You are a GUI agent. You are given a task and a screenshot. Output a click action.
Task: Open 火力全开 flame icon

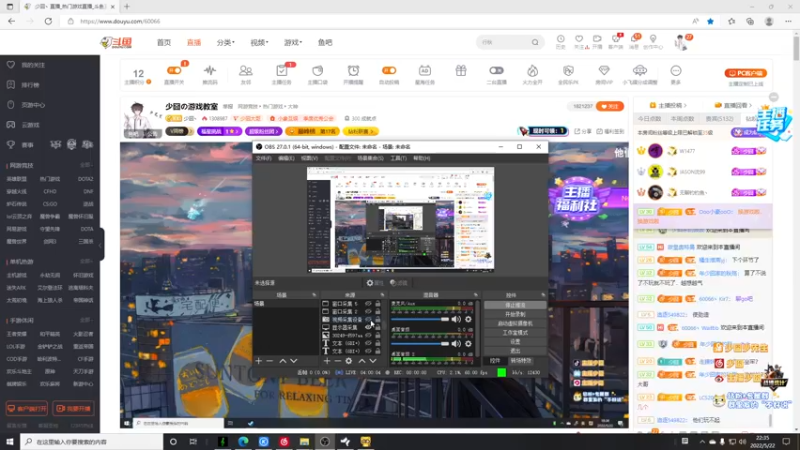533,73
